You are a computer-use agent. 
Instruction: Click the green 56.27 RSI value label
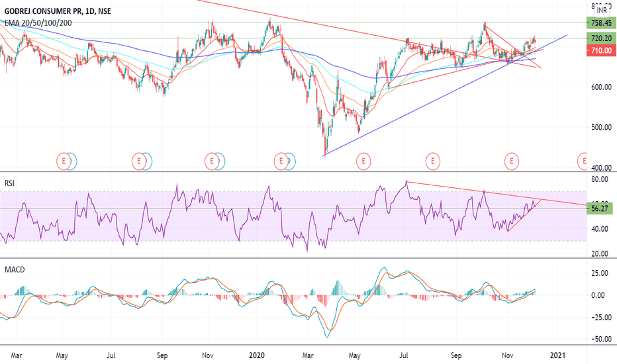[600, 208]
